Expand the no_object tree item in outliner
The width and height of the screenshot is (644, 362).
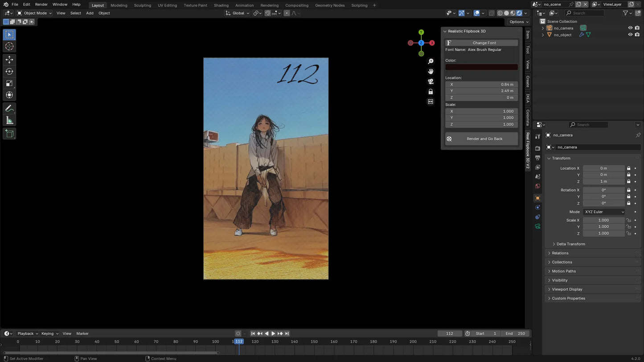543,35
